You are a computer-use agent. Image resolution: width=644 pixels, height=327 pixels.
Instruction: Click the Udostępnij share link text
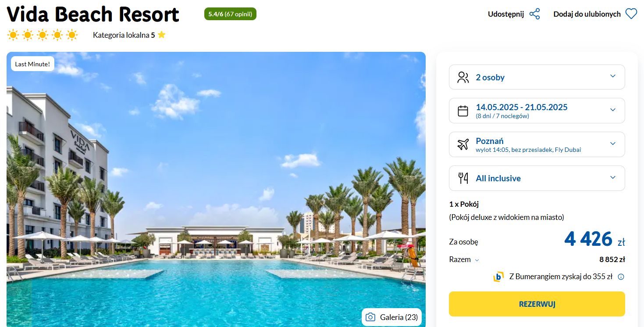pos(506,14)
